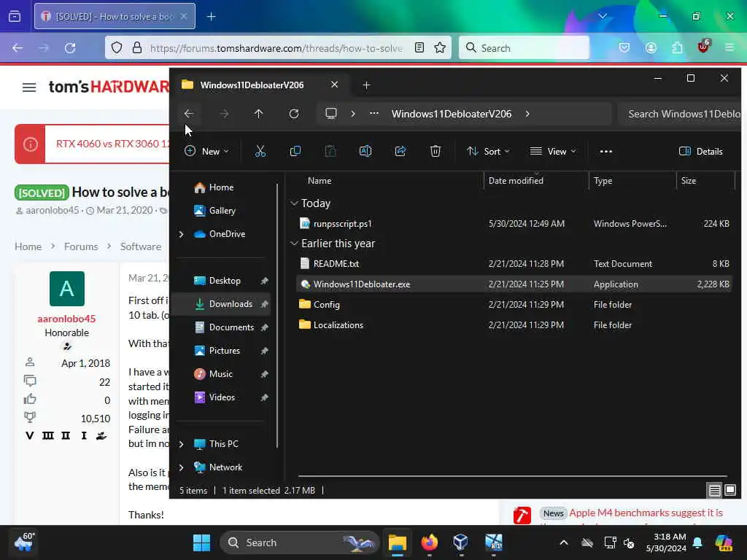The image size is (747, 560).
Task: Refresh the File Explorer folder view
Action: click(294, 114)
